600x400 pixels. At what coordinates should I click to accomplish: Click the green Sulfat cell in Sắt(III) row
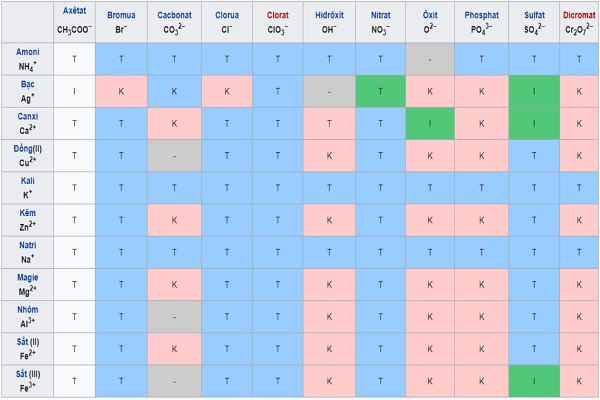535,379
